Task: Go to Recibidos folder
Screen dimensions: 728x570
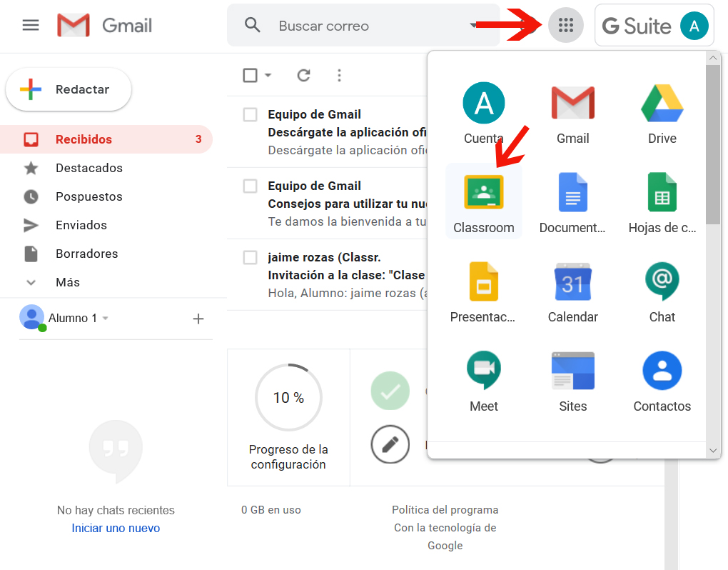Action: point(106,139)
